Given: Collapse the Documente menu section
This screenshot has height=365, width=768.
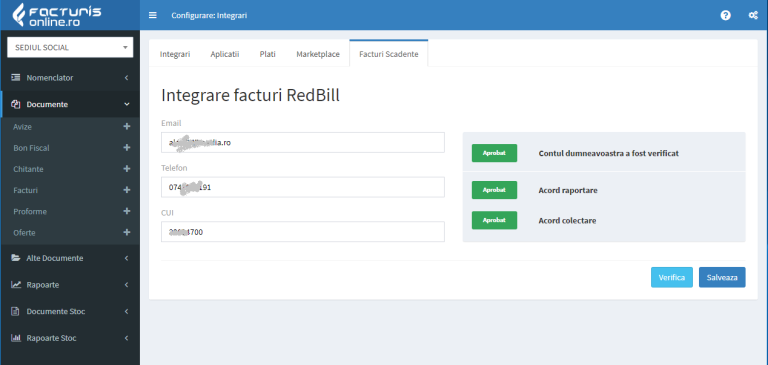Looking at the screenshot, I should (70, 104).
